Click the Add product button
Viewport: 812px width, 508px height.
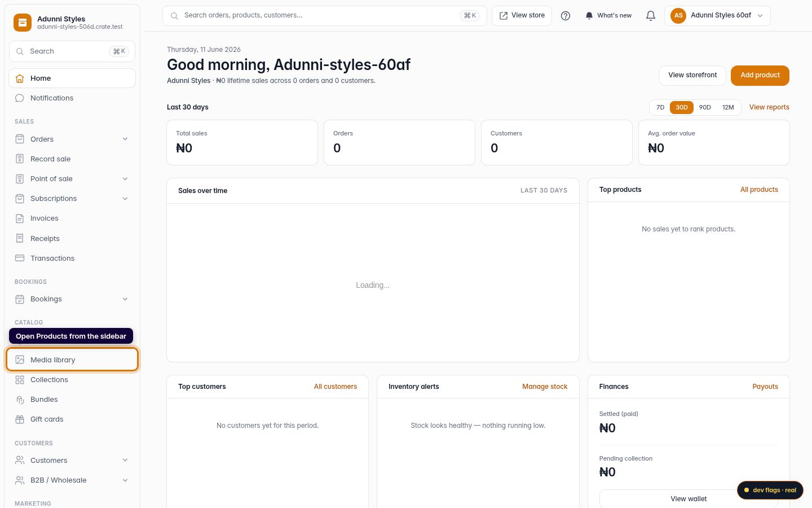click(x=760, y=76)
